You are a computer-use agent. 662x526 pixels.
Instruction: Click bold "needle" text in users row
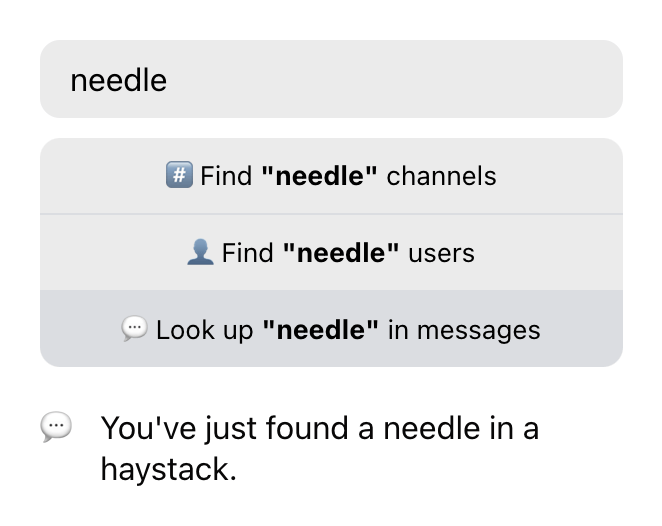341,253
